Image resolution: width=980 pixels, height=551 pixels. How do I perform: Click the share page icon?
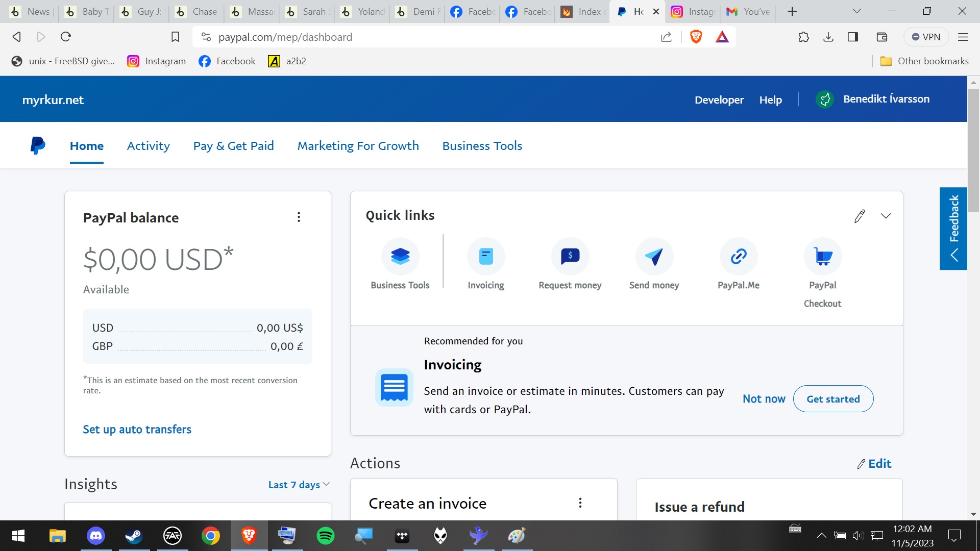[666, 37]
